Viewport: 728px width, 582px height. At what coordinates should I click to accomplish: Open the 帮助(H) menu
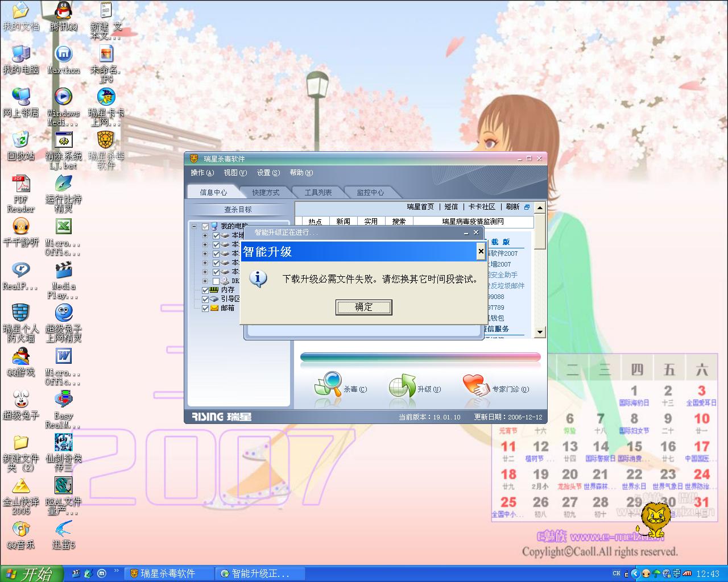pos(301,173)
